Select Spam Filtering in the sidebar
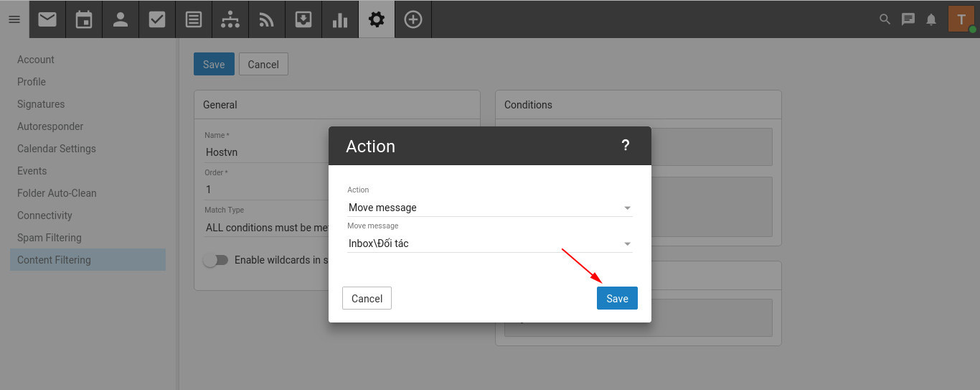 coord(50,238)
